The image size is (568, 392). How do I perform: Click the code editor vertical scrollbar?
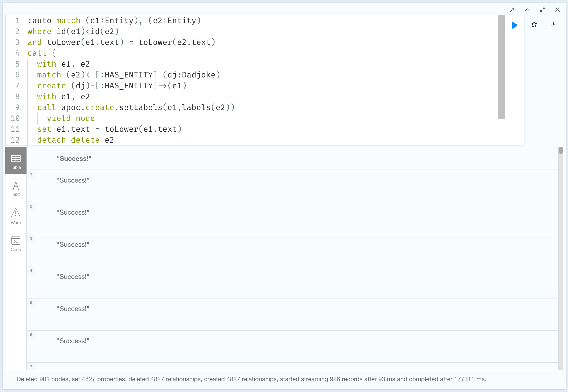pos(501,67)
